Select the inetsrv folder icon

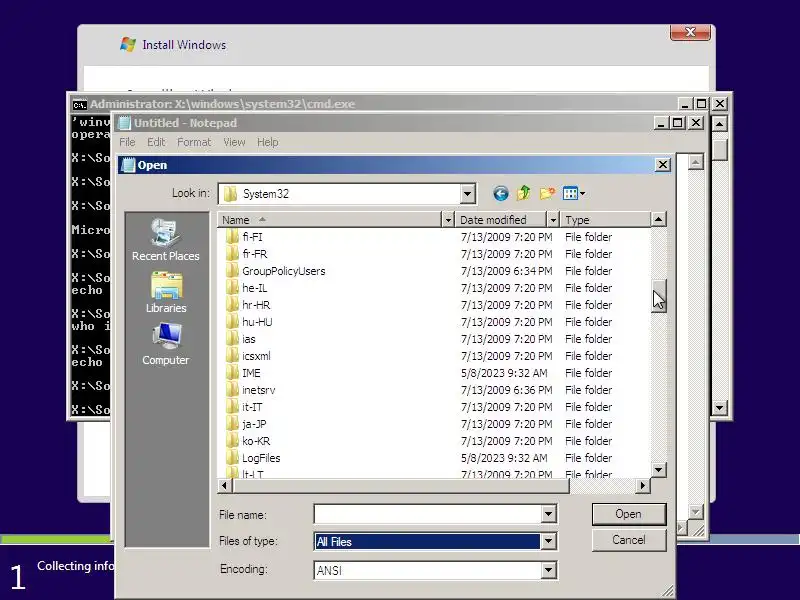click(x=232, y=390)
